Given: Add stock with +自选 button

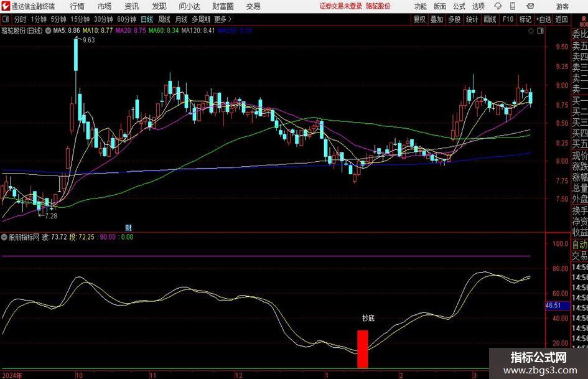Looking at the screenshot, I should (544, 19).
